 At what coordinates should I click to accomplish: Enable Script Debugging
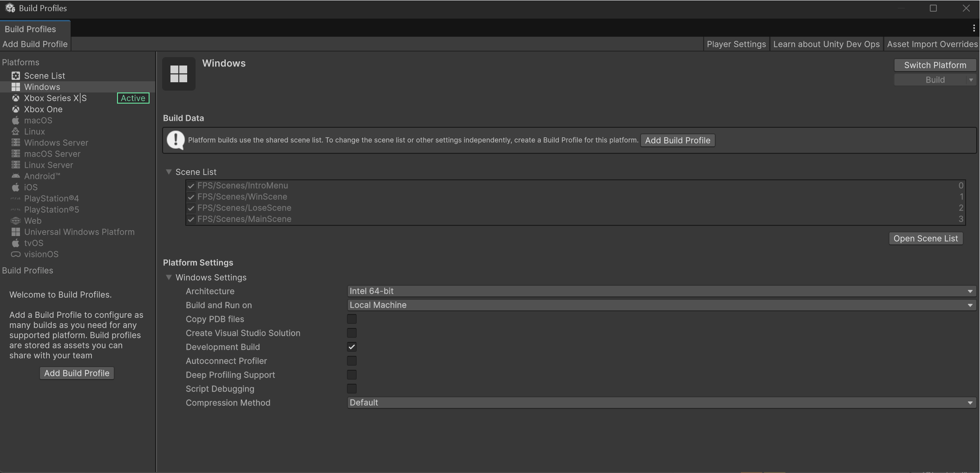[x=352, y=388]
